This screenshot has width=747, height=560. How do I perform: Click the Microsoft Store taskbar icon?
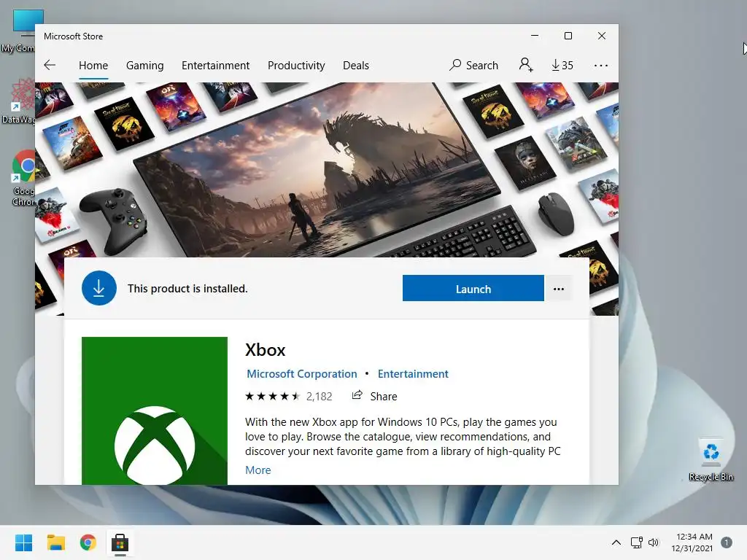(120, 542)
